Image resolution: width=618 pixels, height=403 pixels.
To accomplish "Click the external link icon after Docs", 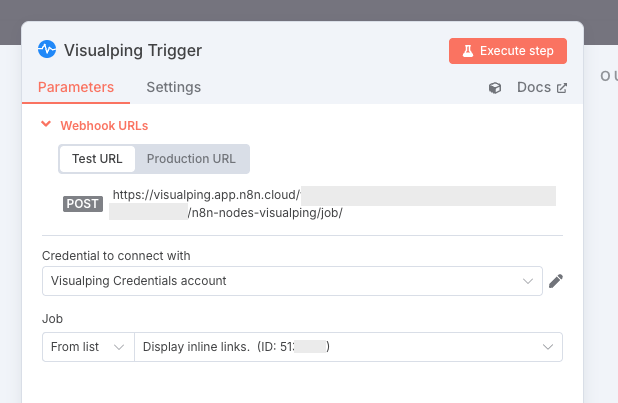I will coord(562,88).
